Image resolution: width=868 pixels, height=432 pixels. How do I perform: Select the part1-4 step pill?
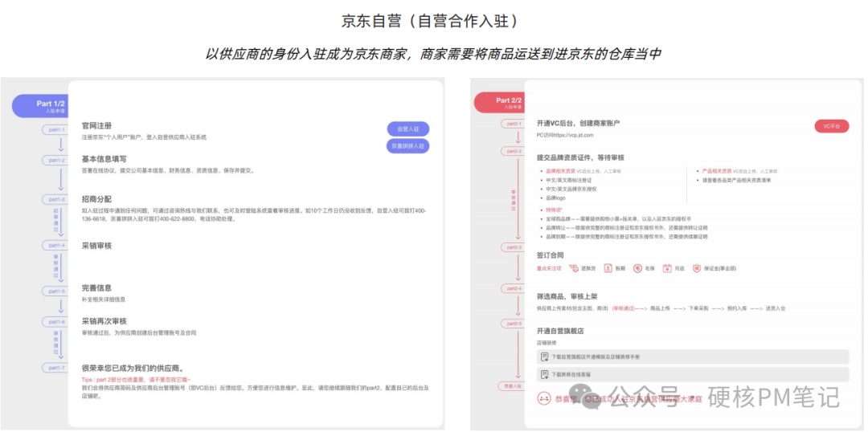(x=56, y=245)
